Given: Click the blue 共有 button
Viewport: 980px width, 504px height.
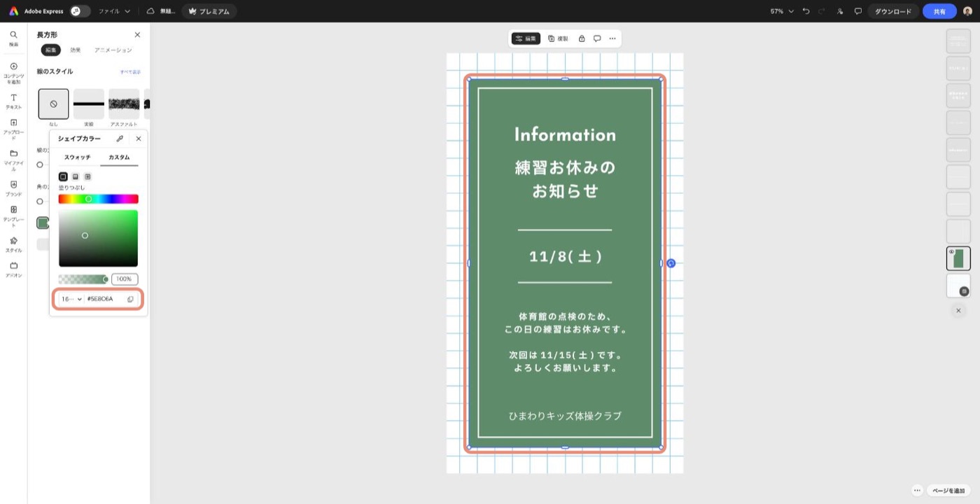Looking at the screenshot, I should 939,11.
